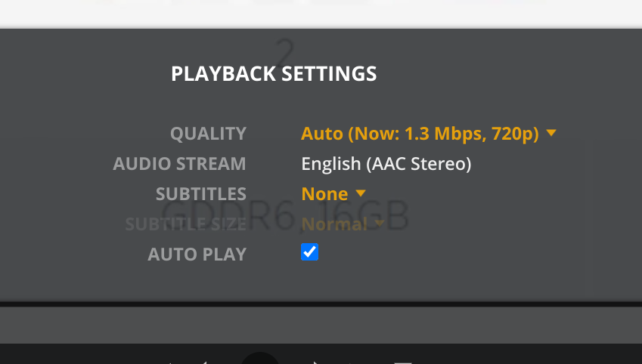Click the Auto (Now: 1.3 Mbps, 720p) value
642x364 pixels.
click(420, 134)
